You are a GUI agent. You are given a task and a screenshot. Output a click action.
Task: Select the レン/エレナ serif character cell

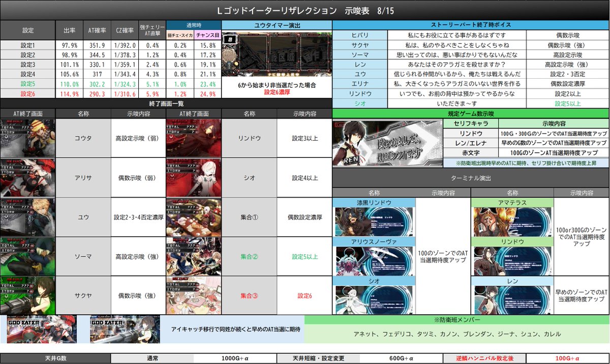[x=471, y=143]
